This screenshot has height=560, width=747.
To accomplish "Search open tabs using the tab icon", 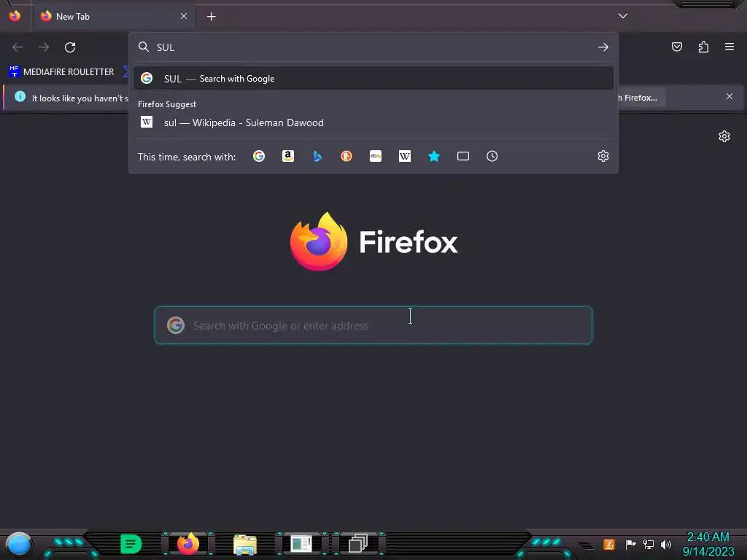I will (x=463, y=156).
